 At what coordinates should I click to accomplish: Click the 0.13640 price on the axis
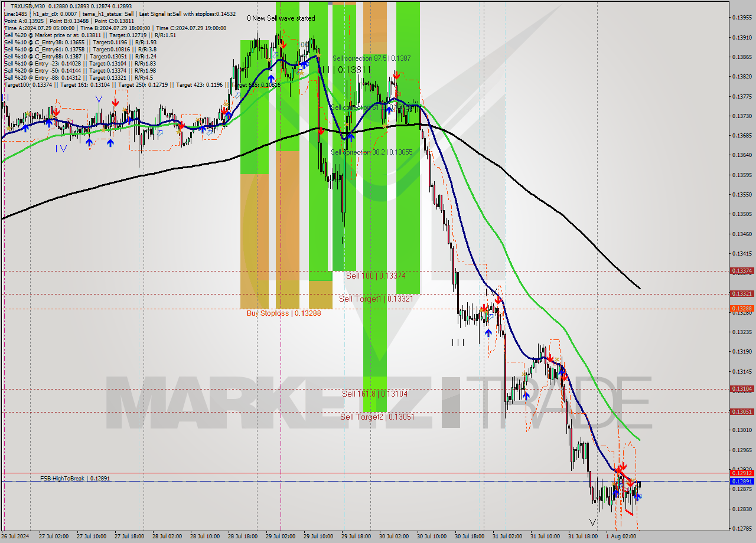pyautogui.click(x=742, y=155)
